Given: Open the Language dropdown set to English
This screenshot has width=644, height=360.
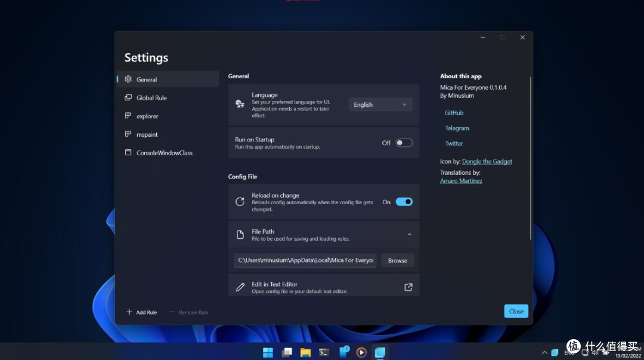Looking at the screenshot, I should click(380, 104).
